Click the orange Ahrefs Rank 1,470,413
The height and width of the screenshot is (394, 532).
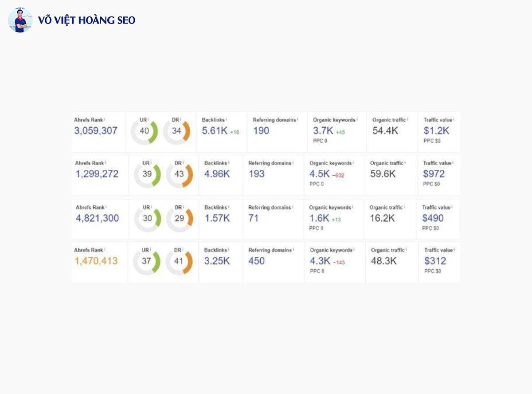point(96,261)
